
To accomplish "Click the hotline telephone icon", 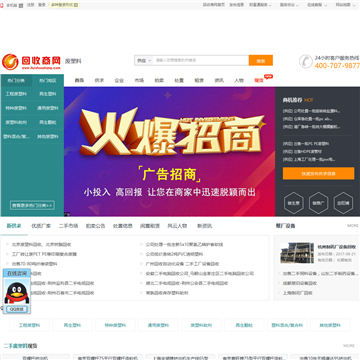I will point(306,62).
